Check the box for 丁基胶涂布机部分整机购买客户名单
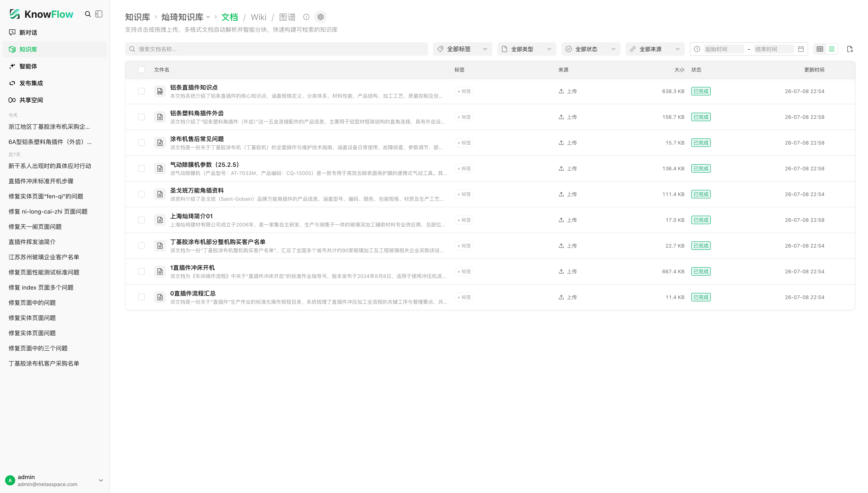868x493 pixels. pos(141,246)
